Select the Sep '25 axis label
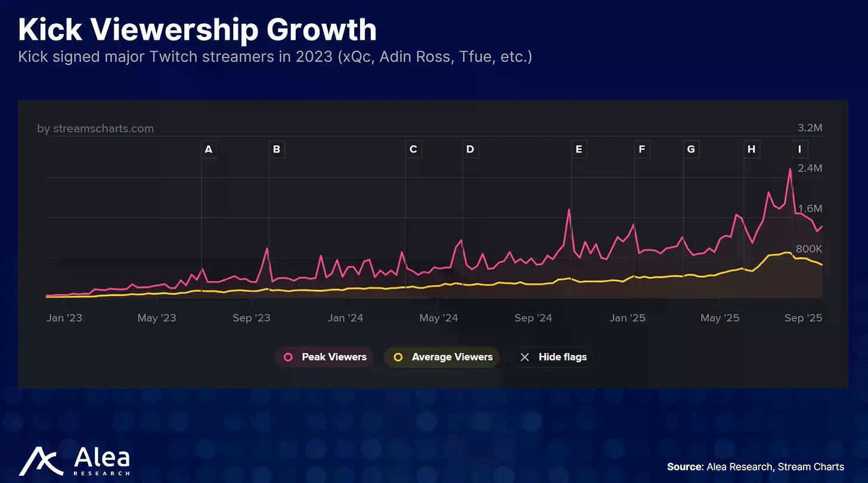Image resolution: width=868 pixels, height=483 pixels. point(803,318)
